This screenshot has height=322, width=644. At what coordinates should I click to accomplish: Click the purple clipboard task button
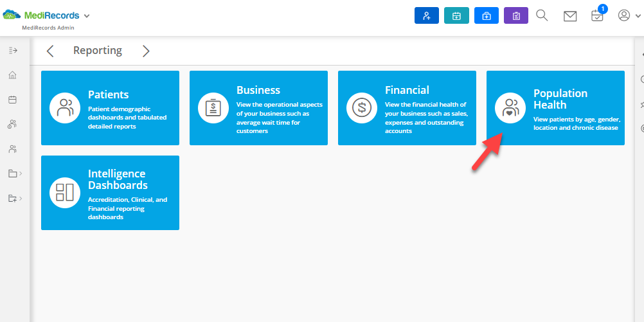click(x=516, y=15)
